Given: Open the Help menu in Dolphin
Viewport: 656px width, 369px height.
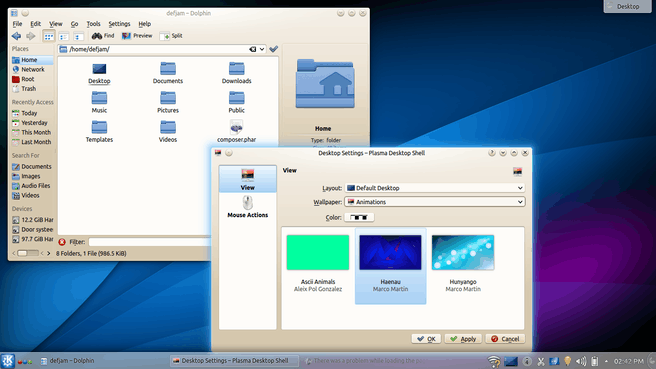Looking at the screenshot, I should pos(144,24).
